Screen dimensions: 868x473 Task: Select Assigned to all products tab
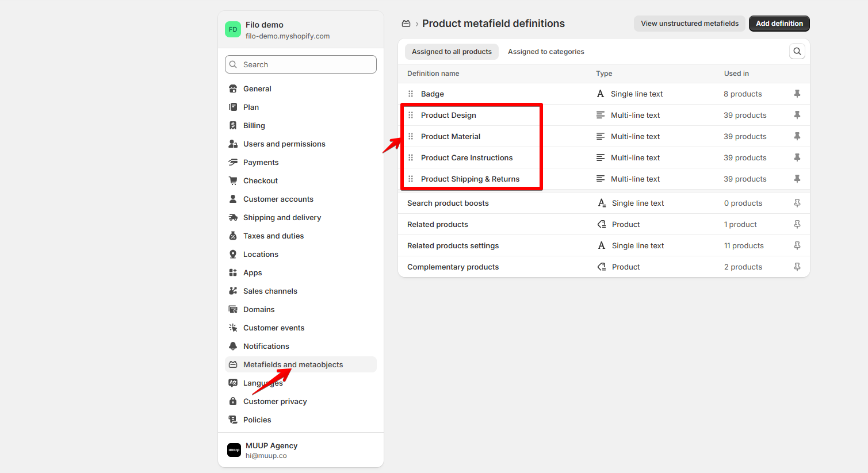click(x=452, y=52)
